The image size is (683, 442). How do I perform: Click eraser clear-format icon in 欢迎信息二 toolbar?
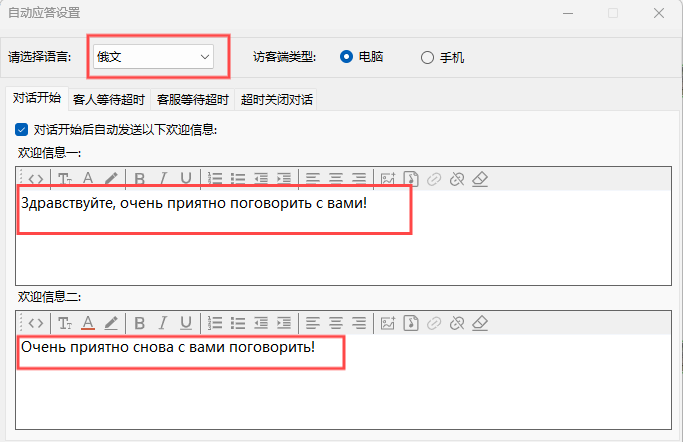tap(479, 323)
